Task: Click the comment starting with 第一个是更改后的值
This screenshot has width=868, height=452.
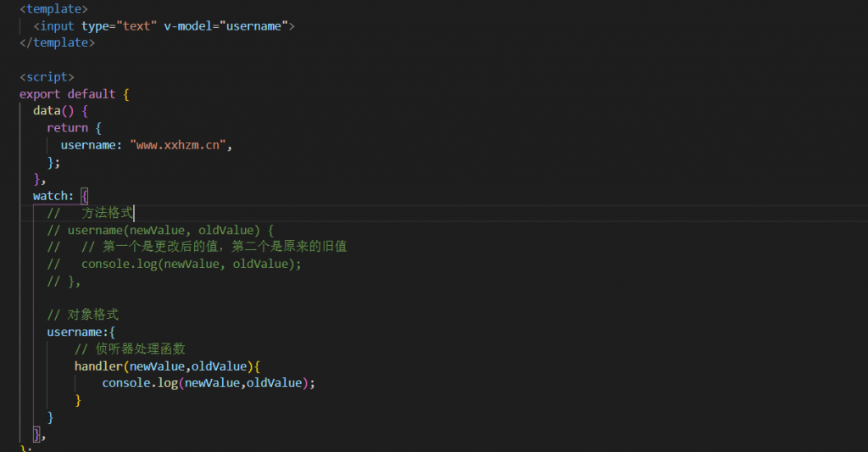Action: pos(212,247)
